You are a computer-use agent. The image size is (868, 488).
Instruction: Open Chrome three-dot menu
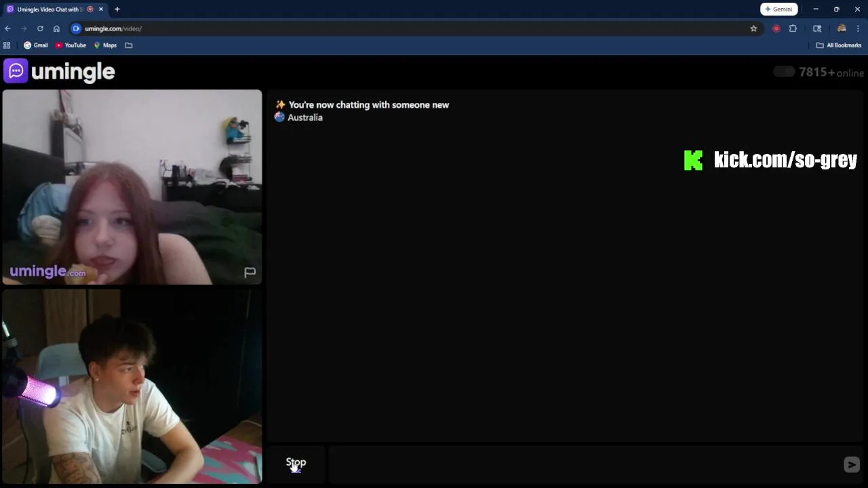coord(858,28)
